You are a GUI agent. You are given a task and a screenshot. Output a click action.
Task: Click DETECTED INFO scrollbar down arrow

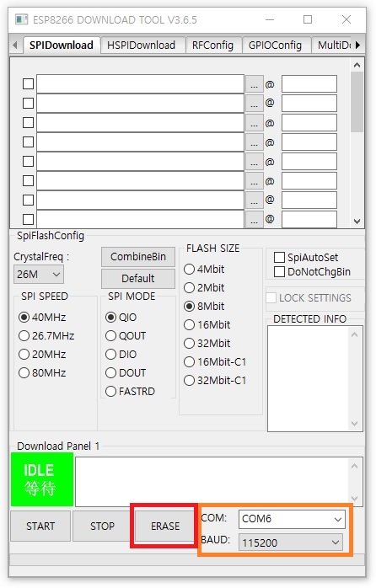[355, 424]
